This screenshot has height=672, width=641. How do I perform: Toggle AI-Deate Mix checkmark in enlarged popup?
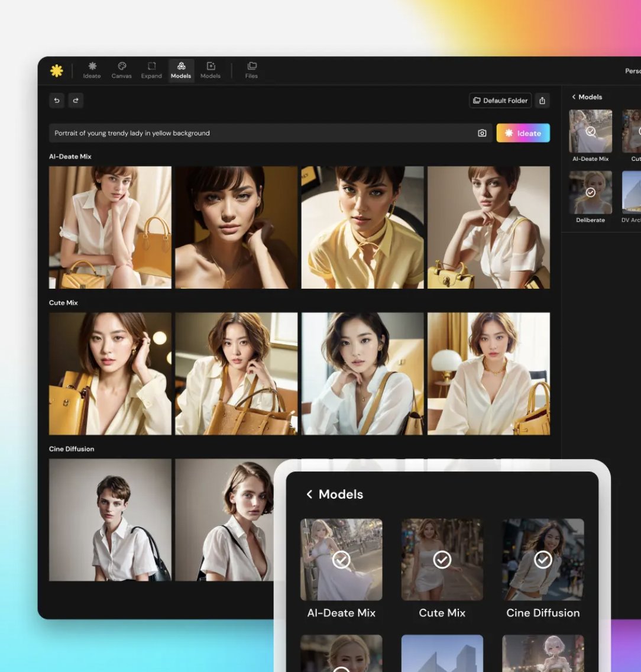[341, 559]
